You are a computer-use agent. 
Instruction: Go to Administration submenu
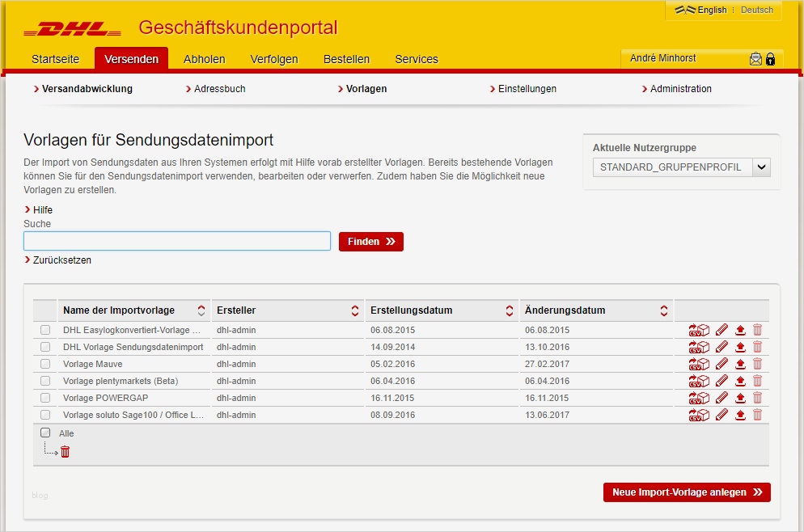click(x=676, y=89)
